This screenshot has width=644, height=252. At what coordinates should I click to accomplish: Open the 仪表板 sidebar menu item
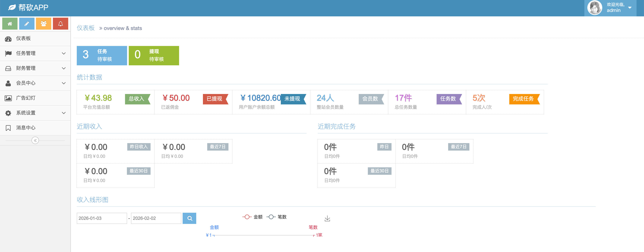(35, 39)
